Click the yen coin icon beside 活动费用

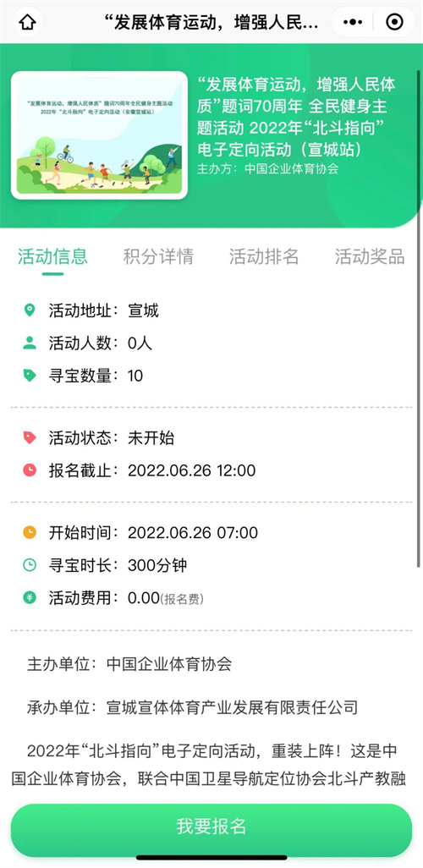30,598
